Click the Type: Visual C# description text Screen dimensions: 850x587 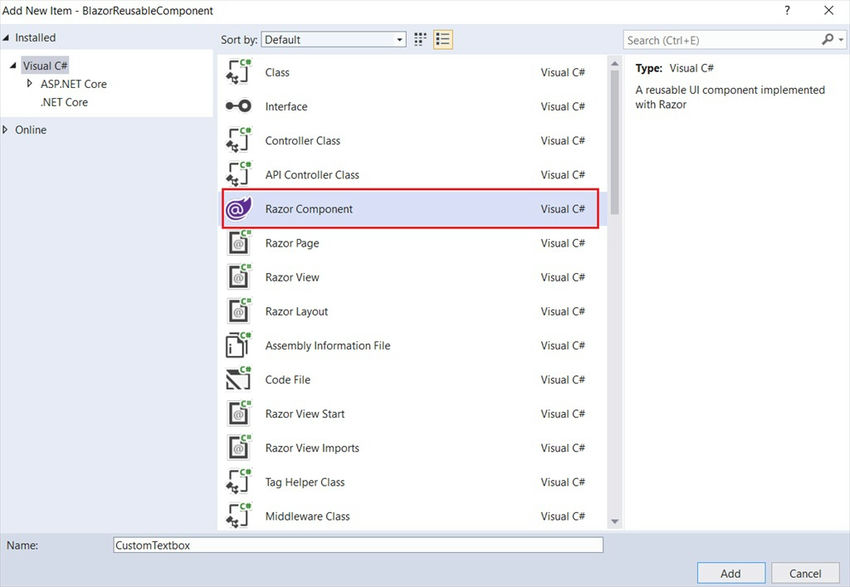click(x=674, y=68)
